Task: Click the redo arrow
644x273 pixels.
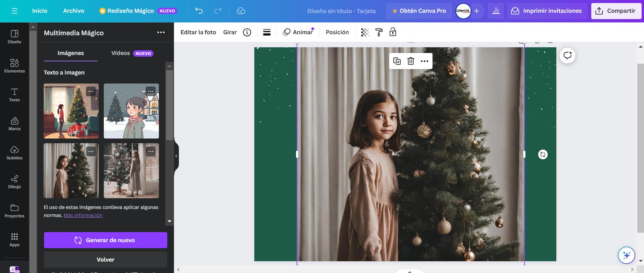Action: click(218, 11)
